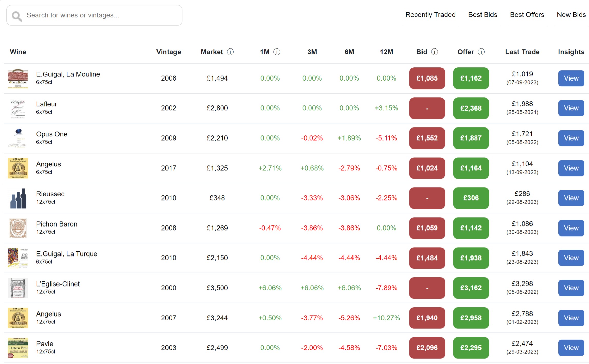Click the Lafleur 2002 label thumbnail
The height and width of the screenshot is (364, 589).
click(x=18, y=109)
